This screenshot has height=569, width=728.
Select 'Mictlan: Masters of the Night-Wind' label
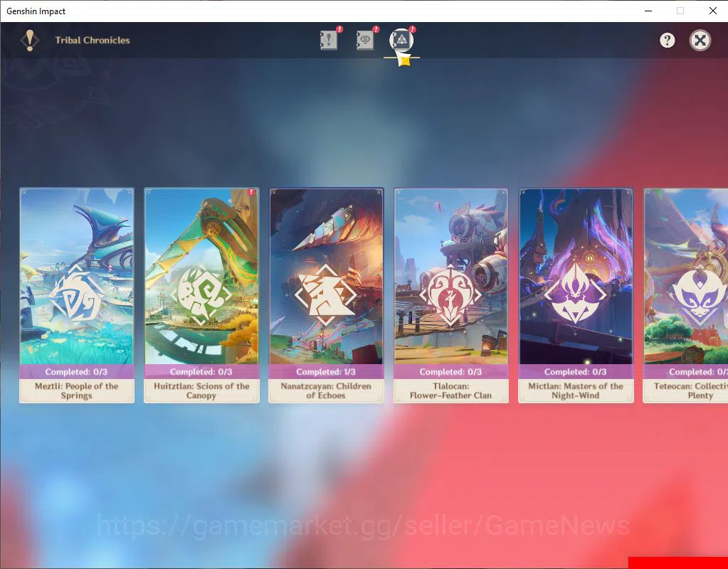[x=576, y=390]
